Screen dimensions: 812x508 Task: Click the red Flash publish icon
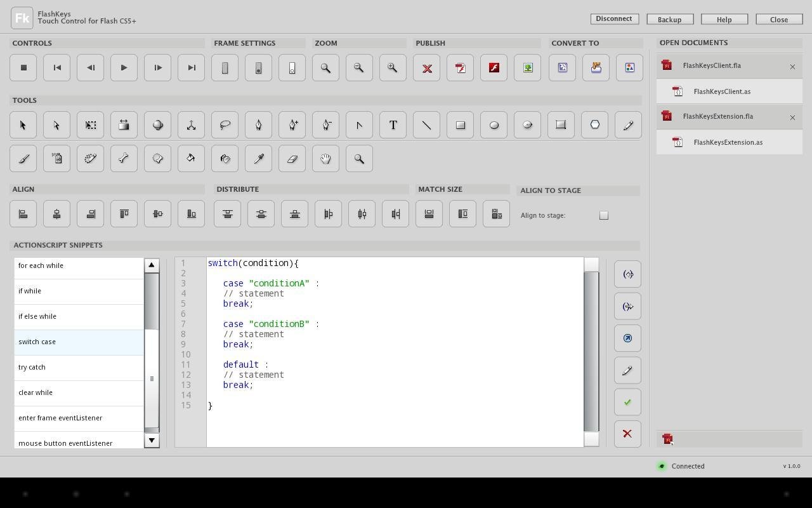tap(494, 68)
